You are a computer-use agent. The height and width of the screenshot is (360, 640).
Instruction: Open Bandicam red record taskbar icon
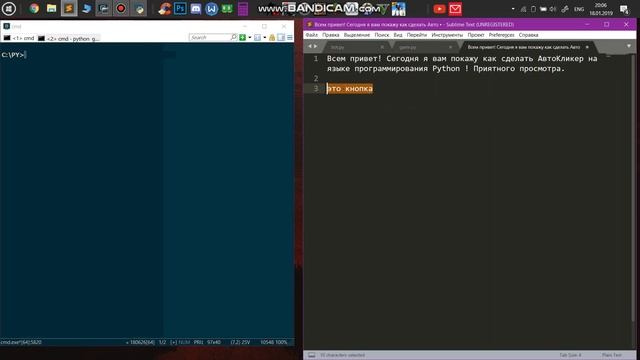coord(121,9)
